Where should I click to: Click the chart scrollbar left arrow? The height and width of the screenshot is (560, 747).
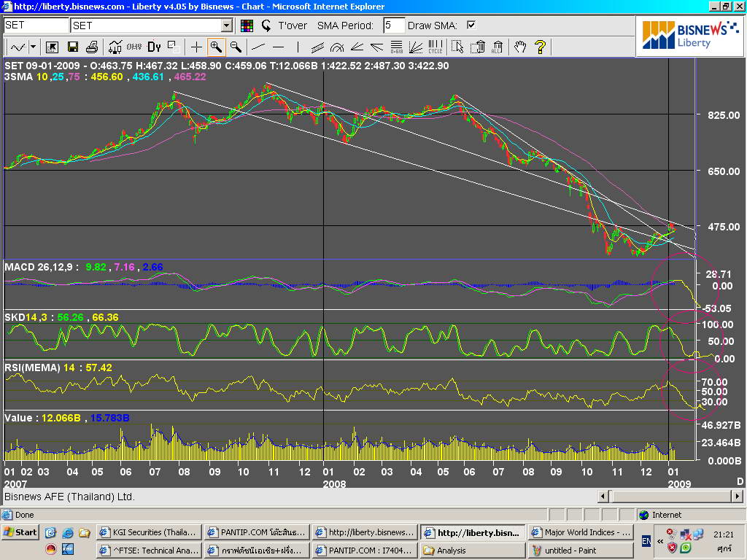pos(603,496)
